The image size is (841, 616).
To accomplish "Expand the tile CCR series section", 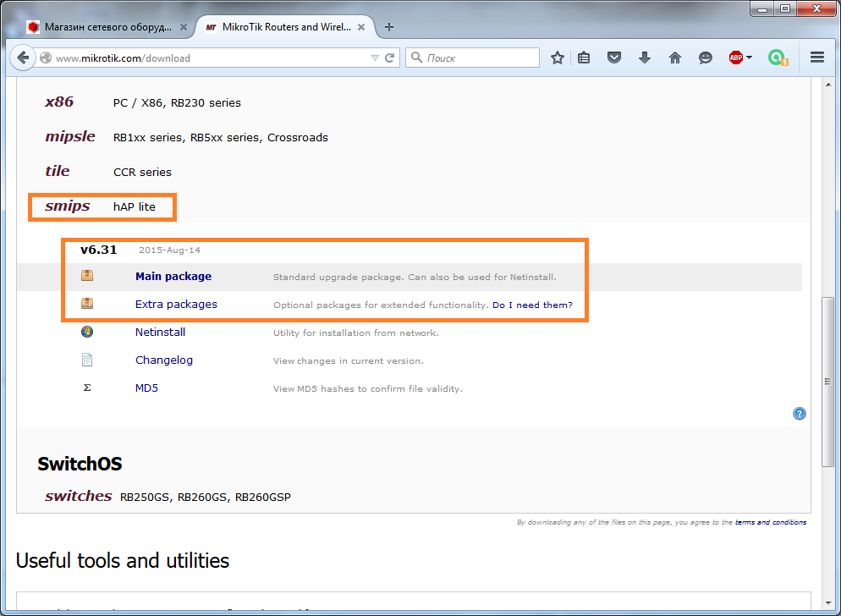I will tap(58, 171).
